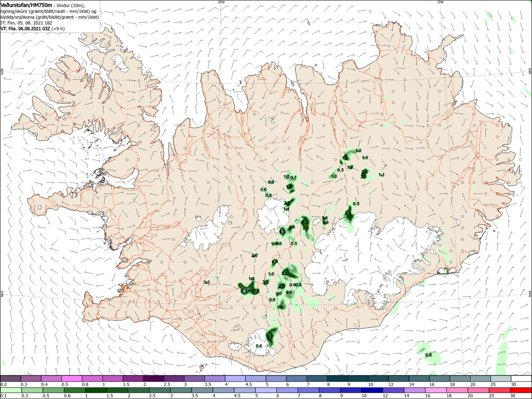532x399 pixels.
Task: Pick the lightest green 0.1–0.3 swatch in lower legend
Action: coord(11,390)
